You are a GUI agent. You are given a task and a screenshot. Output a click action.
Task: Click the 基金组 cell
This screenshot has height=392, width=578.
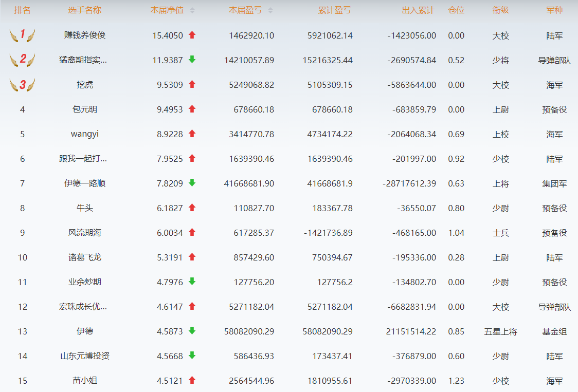point(554,331)
